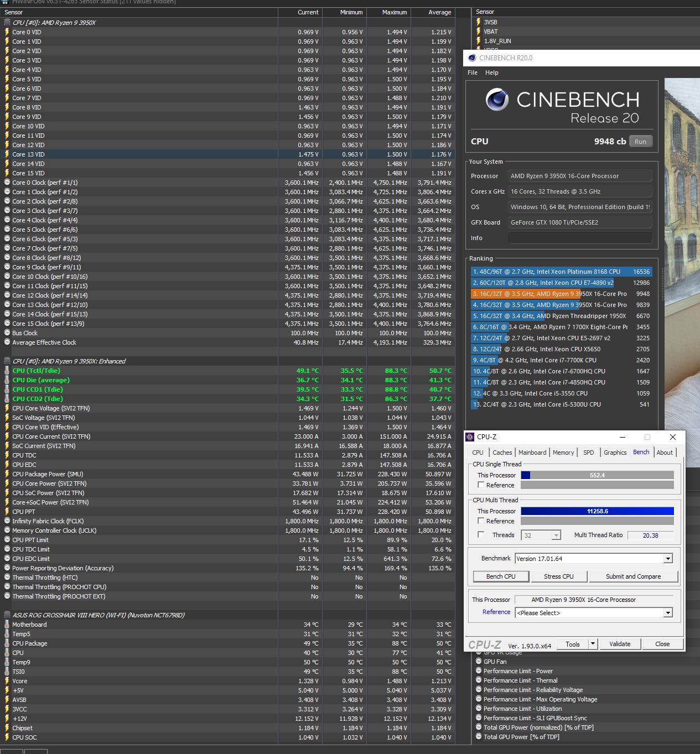The height and width of the screenshot is (754, 700).
Task: Switch to the CPU tab in CPU-Z
Action: (x=478, y=453)
